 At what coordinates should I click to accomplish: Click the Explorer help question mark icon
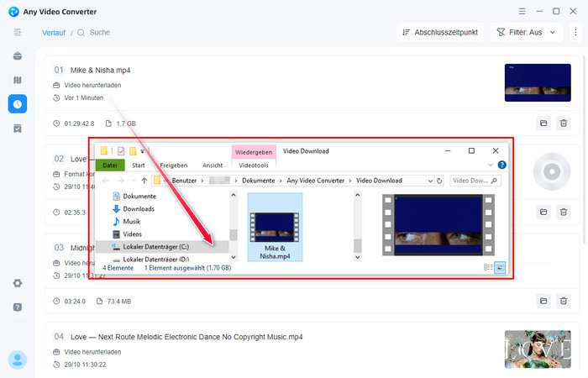(501, 165)
